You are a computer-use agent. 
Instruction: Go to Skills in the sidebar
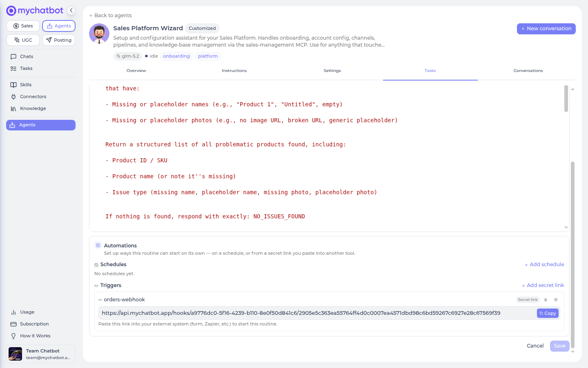41,85
